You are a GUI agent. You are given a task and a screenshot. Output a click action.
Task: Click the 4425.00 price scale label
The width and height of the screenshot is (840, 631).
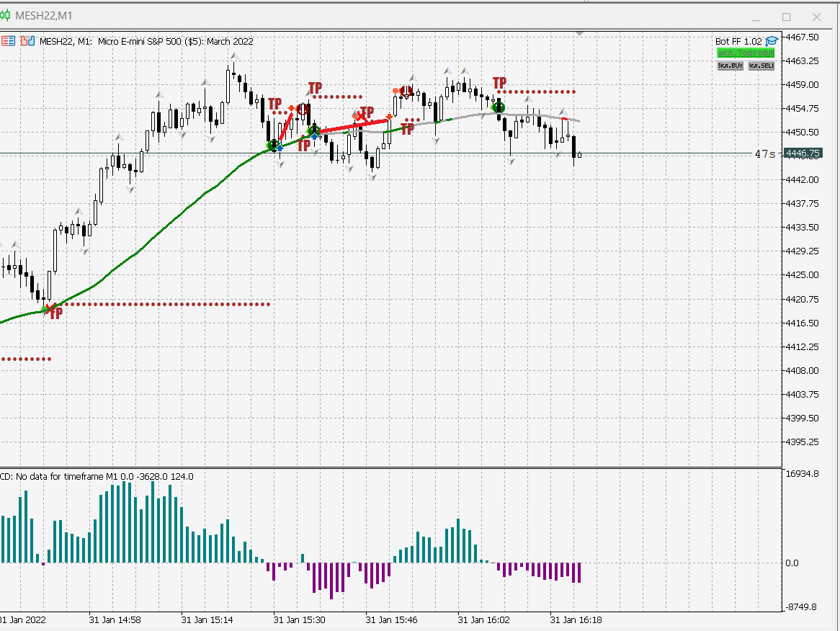pyautogui.click(x=802, y=274)
